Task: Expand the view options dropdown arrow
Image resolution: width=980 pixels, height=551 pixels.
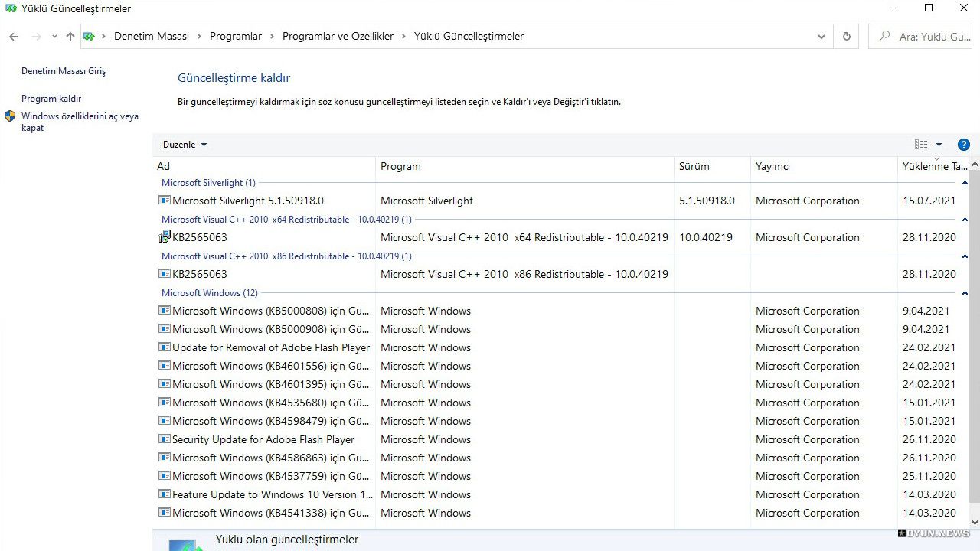Action: pyautogui.click(x=939, y=145)
